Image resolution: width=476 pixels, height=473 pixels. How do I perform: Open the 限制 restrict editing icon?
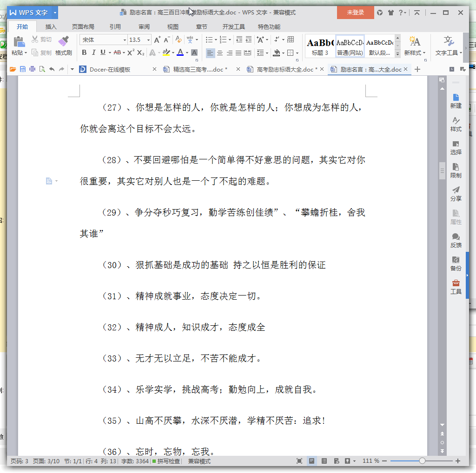456,171
